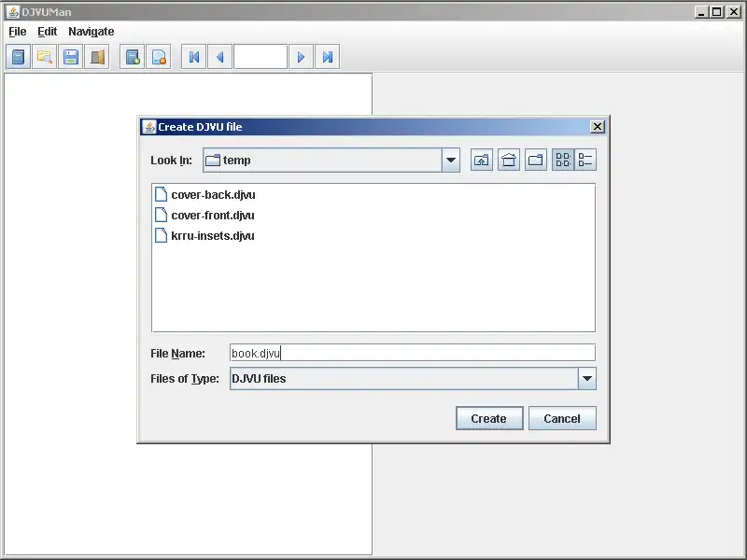This screenshot has height=560, width=747.
Task: Click the Home folder icon in dialog
Action: tap(509, 160)
